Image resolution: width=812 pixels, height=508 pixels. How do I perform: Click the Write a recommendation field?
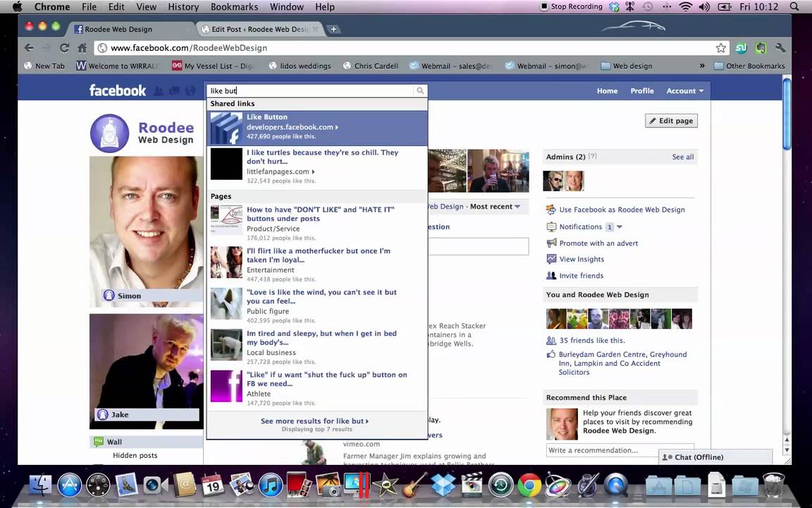pyautogui.click(x=620, y=450)
